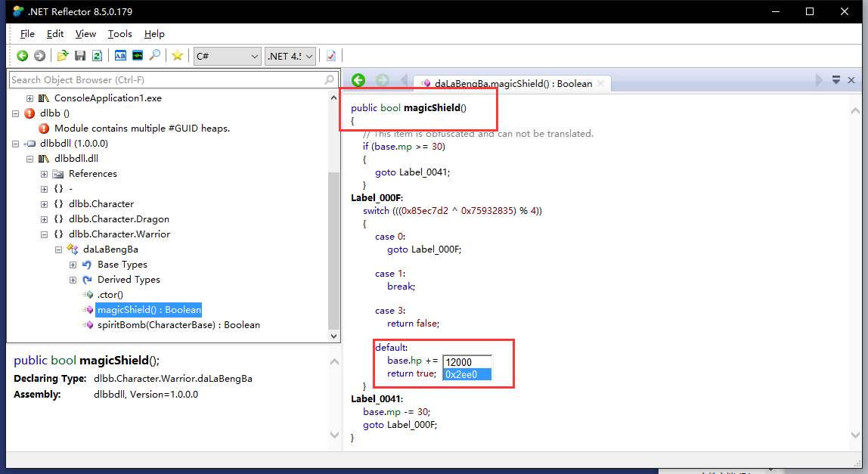Image resolution: width=868 pixels, height=474 pixels.
Task: Expand the References node
Action: 45,174
